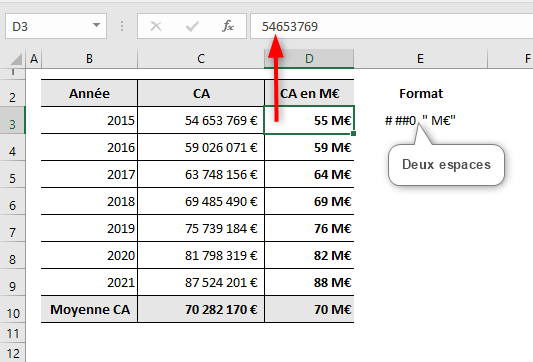Select row 10 header
The image size is (533, 362).
point(13,309)
